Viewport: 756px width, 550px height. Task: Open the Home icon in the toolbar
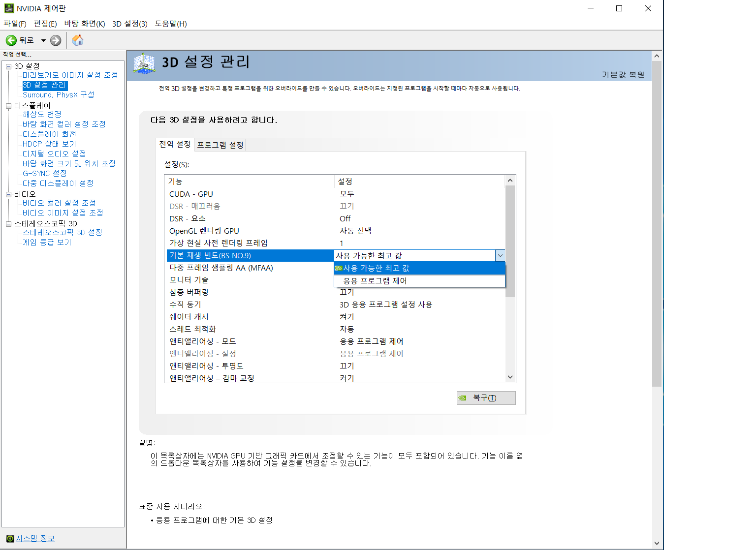coord(78,40)
